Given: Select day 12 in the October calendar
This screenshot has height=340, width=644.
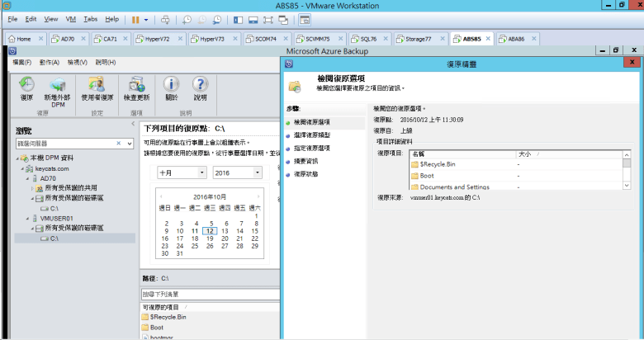Looking at the screenshot, I should tap(211, 231).
